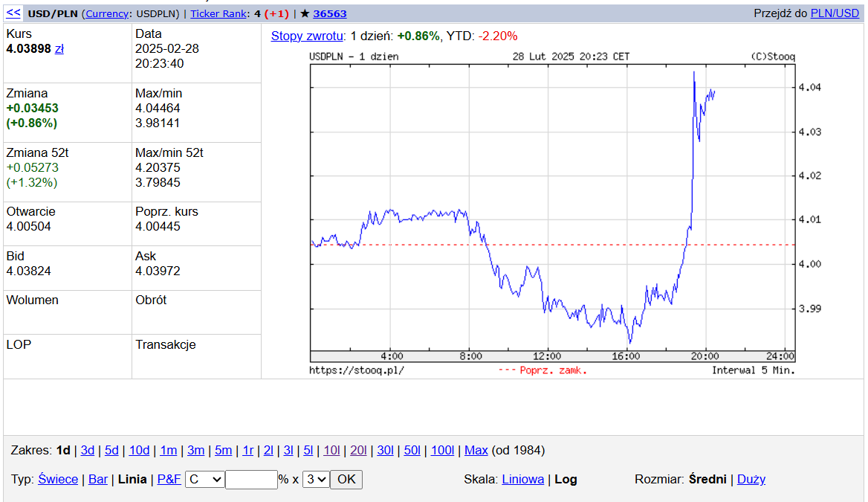Open the Ticker Rank link
The image size is (868, 502).
pyautogui.click(x=218, y=14)
